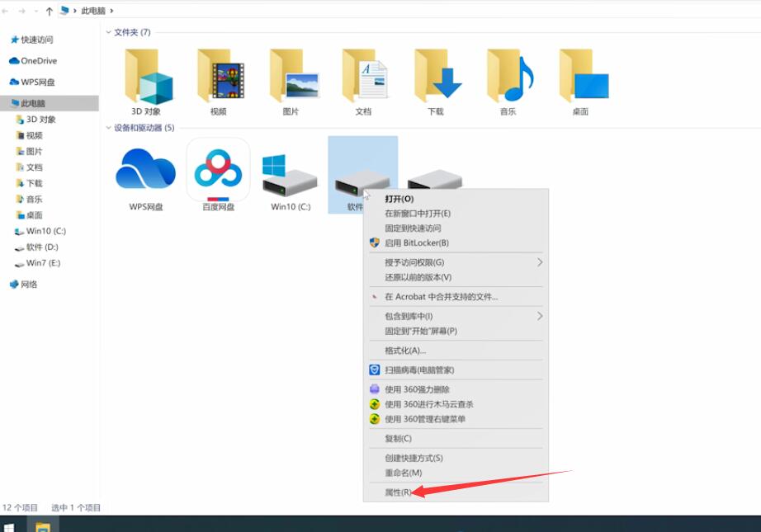Select 此电脑 in the sidebar
This screenshot has width=761, height=532.
[50, 103]
